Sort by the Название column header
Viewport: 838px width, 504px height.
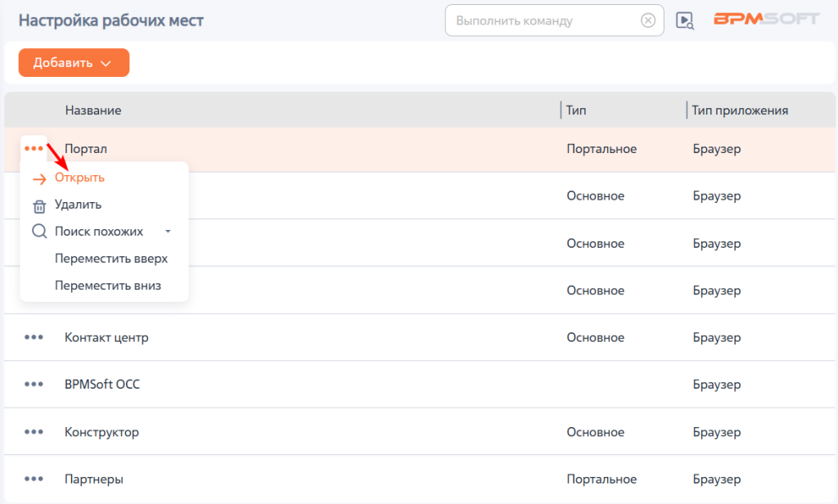(x=93, y=110)
